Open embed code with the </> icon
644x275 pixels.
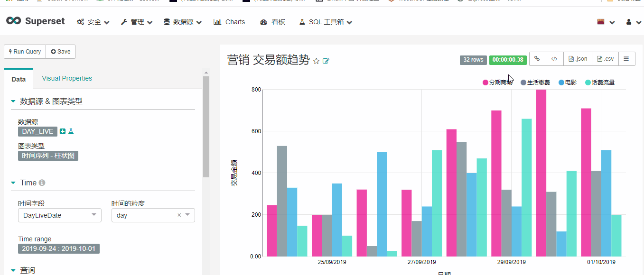pyautogui.click(x=554, y=59)
